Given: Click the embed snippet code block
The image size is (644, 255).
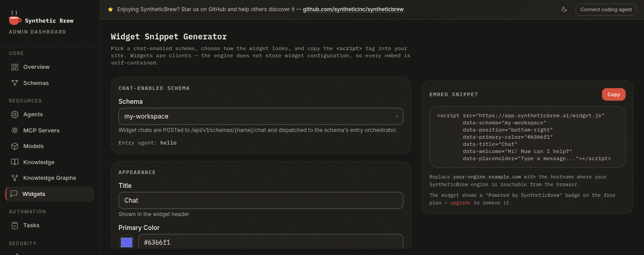Looking at the screenshot, I should pos(527,137).
